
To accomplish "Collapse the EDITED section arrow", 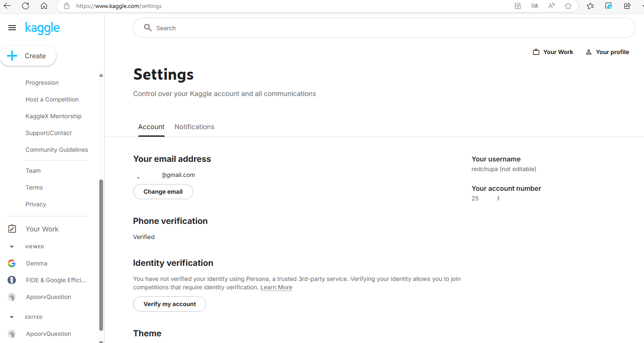I will (x=12, y=317).
